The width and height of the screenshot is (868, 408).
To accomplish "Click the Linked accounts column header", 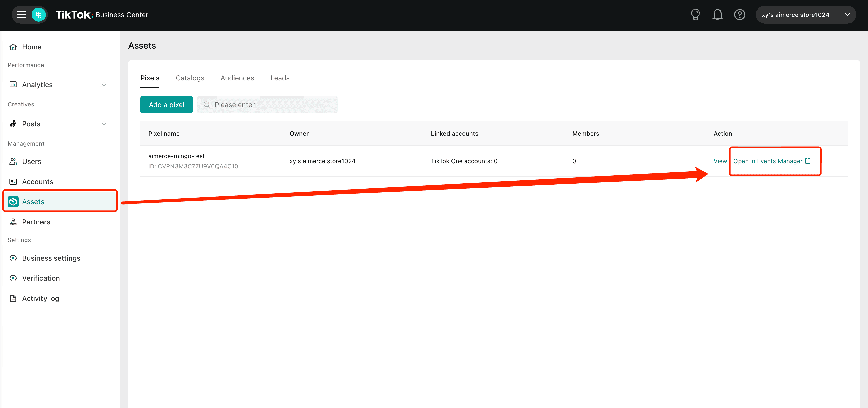I will (455, 134).
